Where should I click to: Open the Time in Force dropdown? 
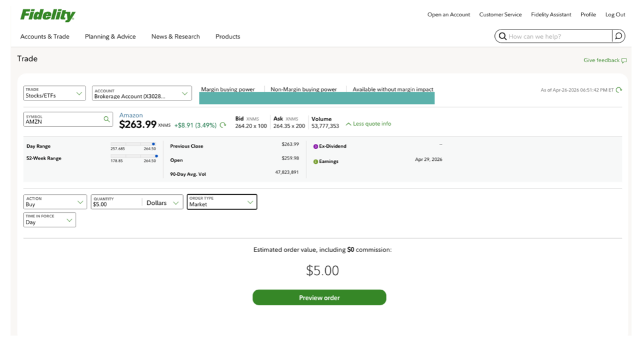50,220
